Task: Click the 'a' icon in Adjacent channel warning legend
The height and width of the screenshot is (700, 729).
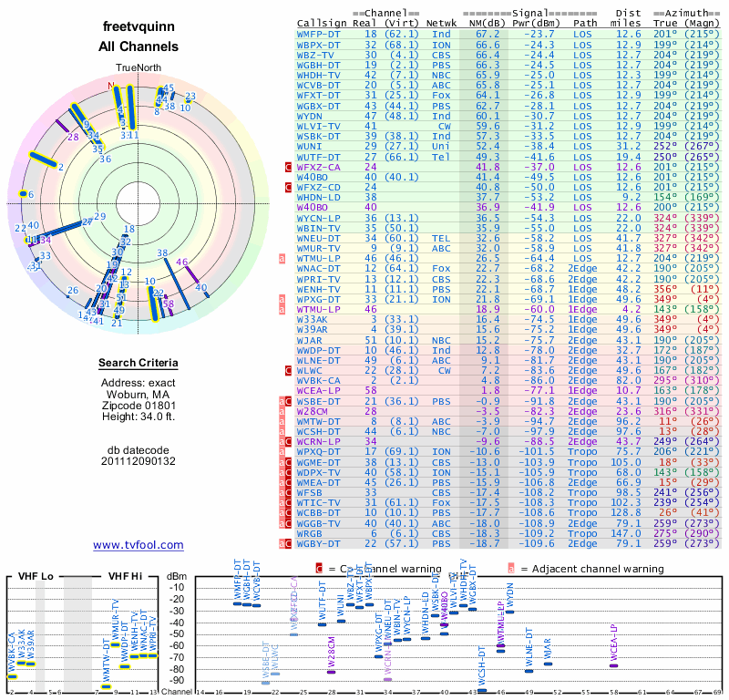Action: [511, 569]
